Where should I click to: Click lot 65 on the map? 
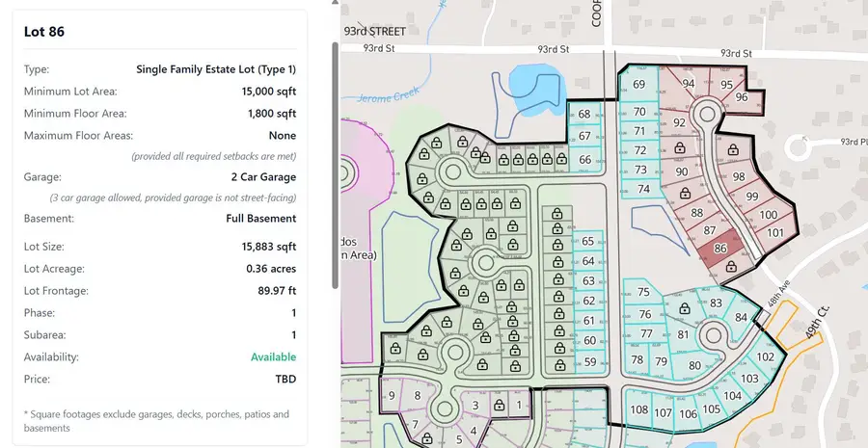(x=588, y=241)
